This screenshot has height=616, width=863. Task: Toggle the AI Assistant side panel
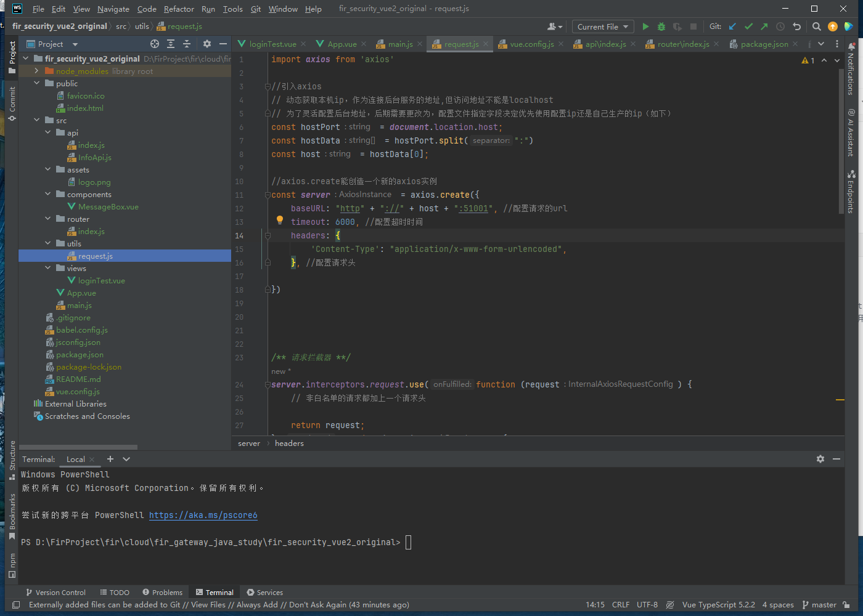[851, 132]
